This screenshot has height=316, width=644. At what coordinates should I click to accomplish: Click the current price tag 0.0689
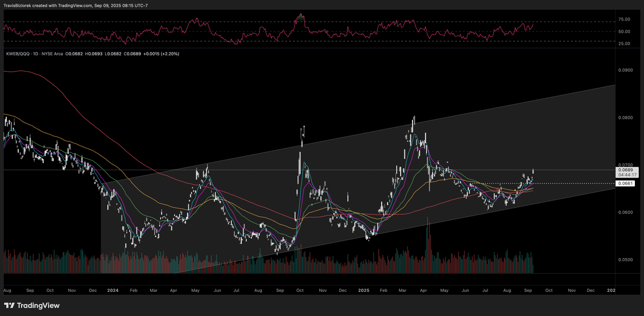tap(627, 170)
